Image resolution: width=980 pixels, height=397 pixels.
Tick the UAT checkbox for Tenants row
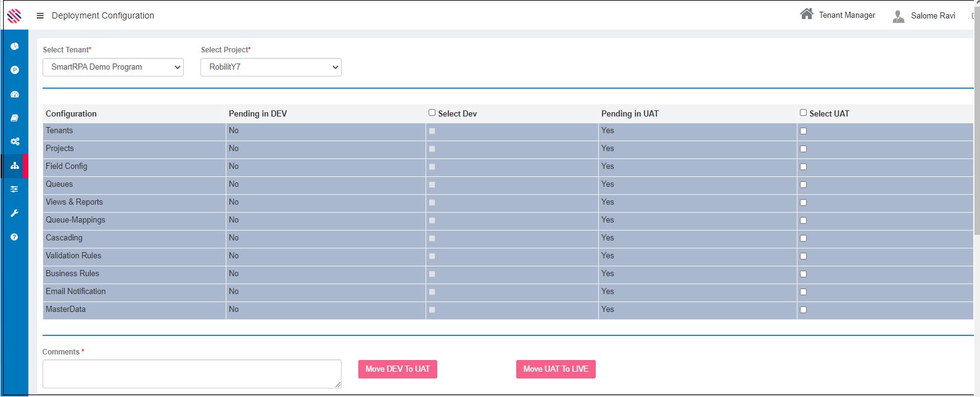tap(803, 131)
